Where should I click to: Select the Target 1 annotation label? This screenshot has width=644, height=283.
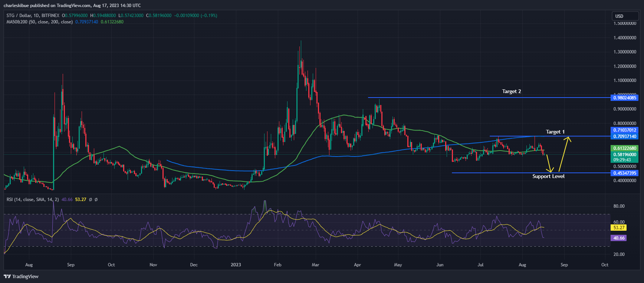[x=555, y=132]
